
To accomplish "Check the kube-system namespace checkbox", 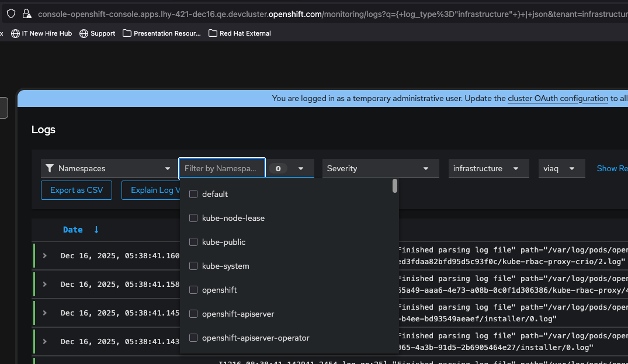I will [193, 266].
